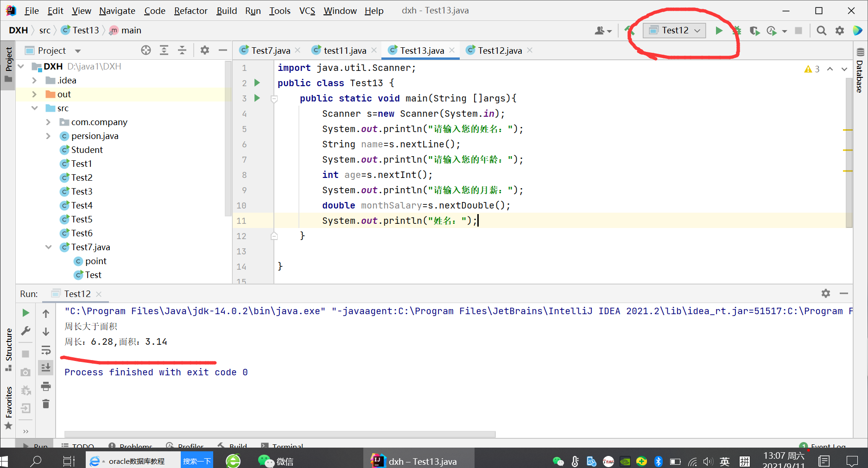Hide the Project panel with minus icon
This screenshot has height=468, width=868.
coord(223,51)
